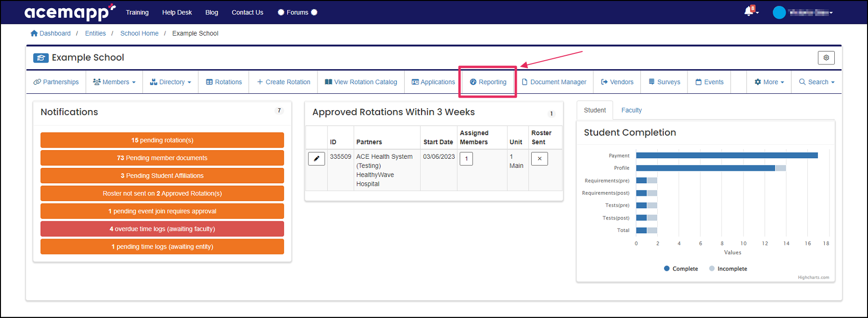
Task: Click 73 Pending member documents notification
Action: click(162, 158)
